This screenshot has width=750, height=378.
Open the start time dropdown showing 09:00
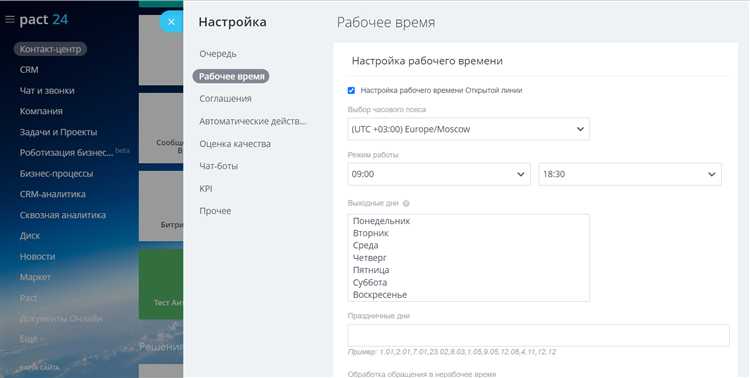coord(439,174)
